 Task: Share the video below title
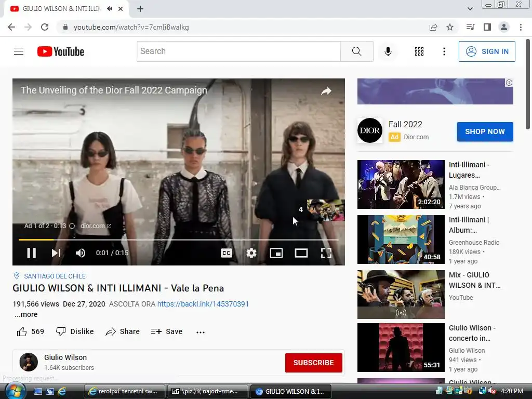123,331
